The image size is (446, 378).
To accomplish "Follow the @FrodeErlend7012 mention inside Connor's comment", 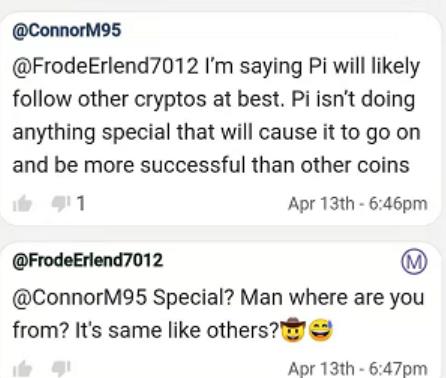I will pos(106,66).
